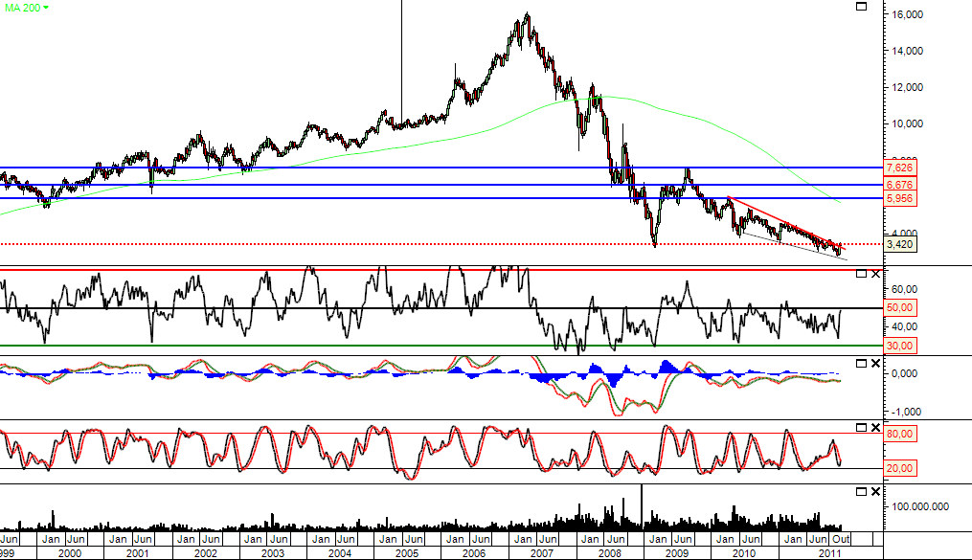Click the 2006 year on time axis
The width and height of the screenshot is (972, 560).
point(474,553)
